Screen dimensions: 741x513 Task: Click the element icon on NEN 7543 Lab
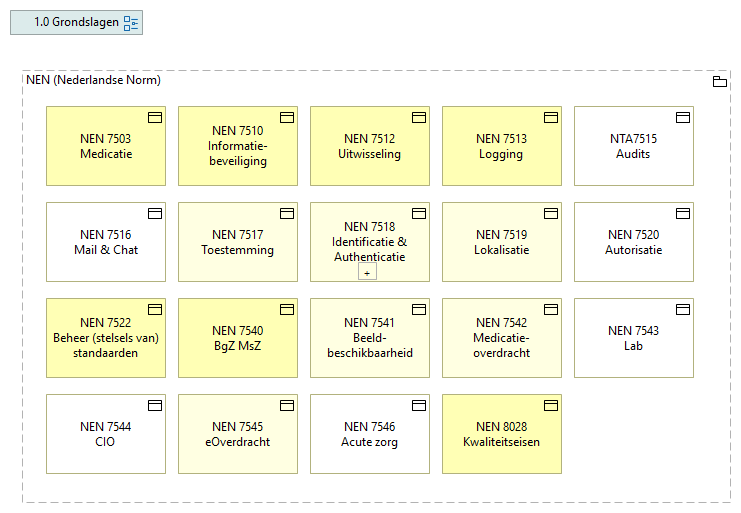(x=683, y=309)
